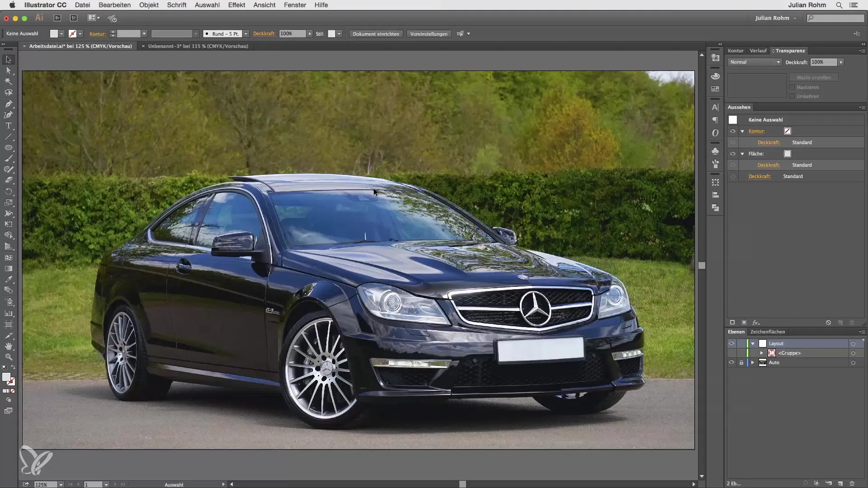Select the Zoom tool
Viewport: 868px width, 488px height.
[8, 357]
